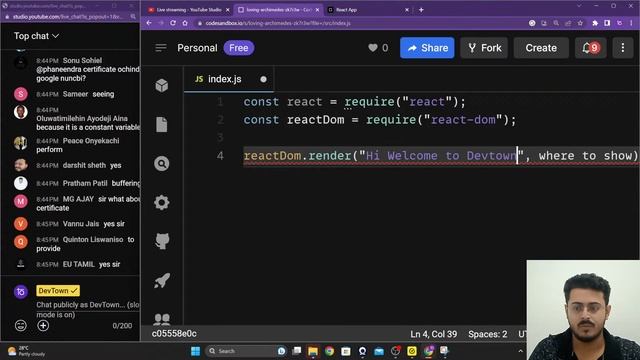Click the Create button
640x360 pixels.
pyautogui.click(x=541, y=48)
